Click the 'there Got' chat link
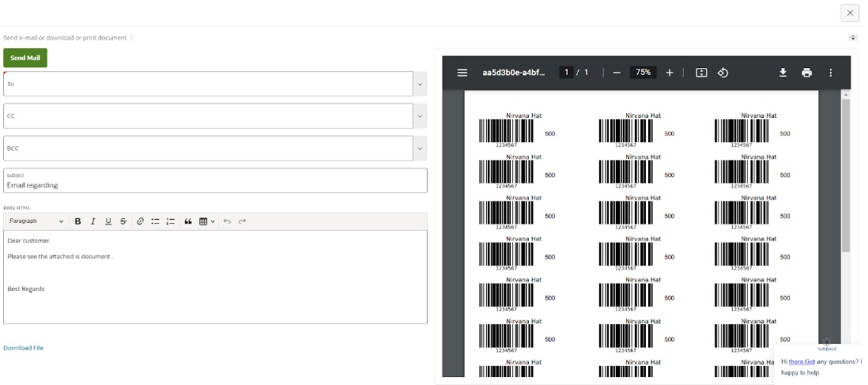The width and height of the screenshot is (868, 385). 802,361
